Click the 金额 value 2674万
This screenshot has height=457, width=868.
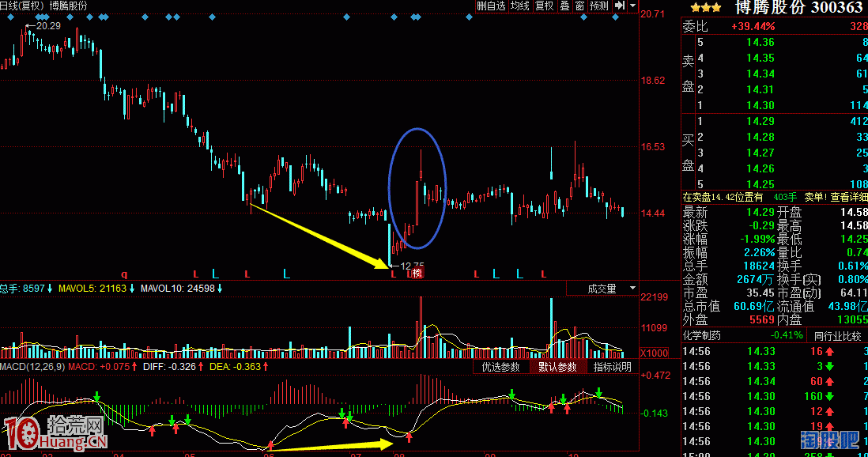[x=755, y=280]
